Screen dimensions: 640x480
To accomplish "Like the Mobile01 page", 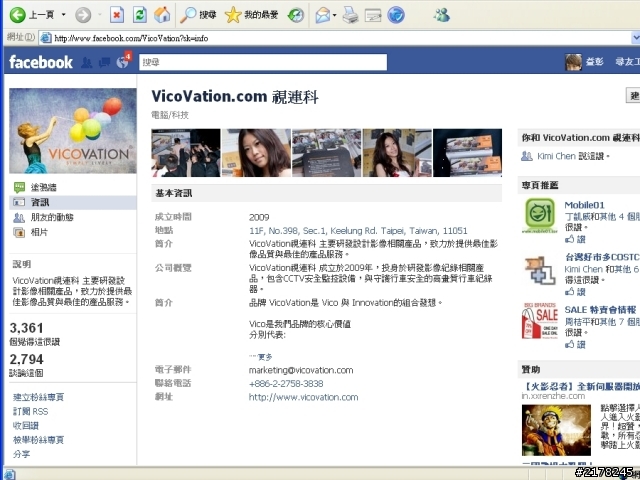I will (575, 239).
